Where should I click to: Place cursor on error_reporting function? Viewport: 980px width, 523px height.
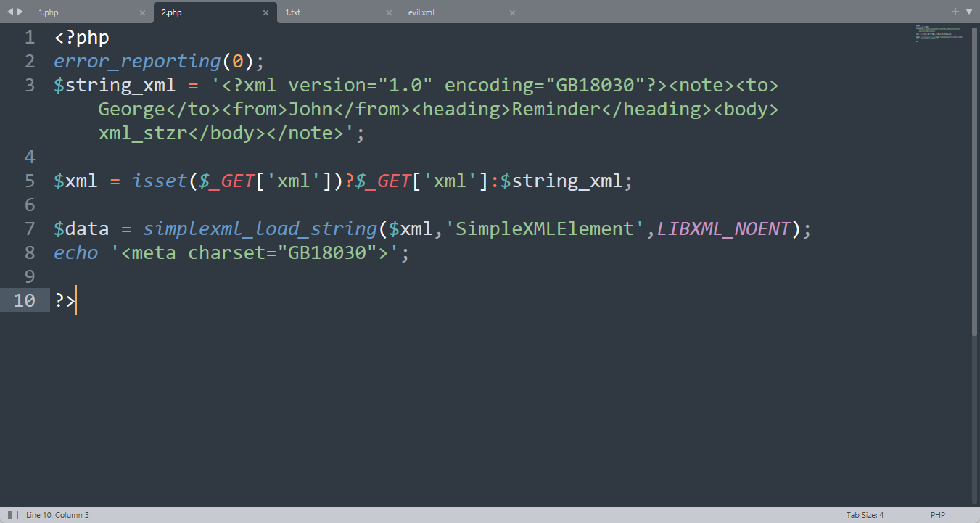click(138, 62)
